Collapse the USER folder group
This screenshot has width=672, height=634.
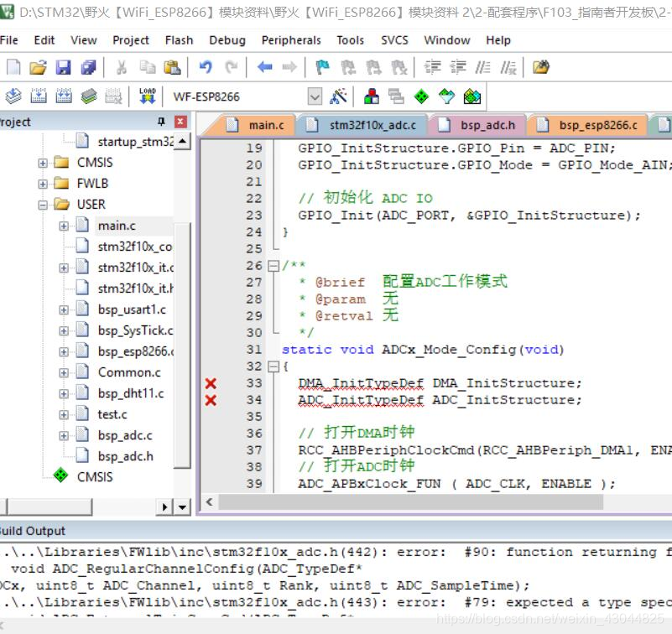(x=43, y=205)
